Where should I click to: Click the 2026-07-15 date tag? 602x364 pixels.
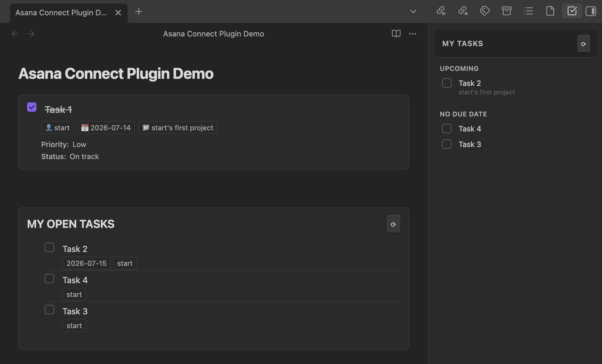[x=86, y=263]
